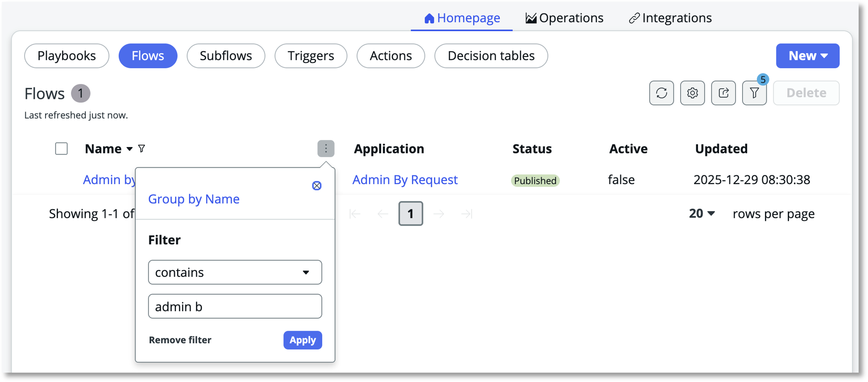Screen dimensions: 868x382
Task: Go to the last page arrow
Action: tap(466, 214)
